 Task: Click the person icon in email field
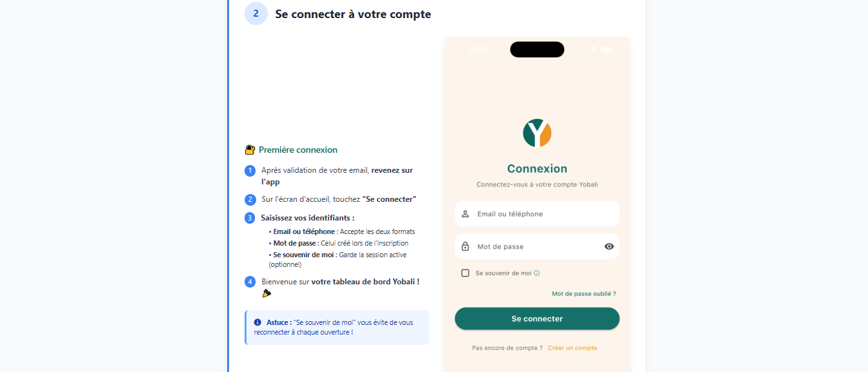(465, 214)
